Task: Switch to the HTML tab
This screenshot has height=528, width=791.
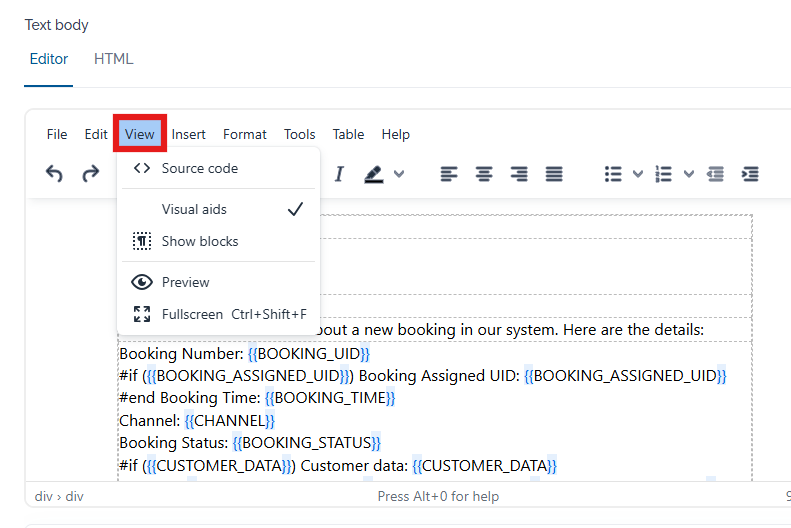Action: coord(114,59)
